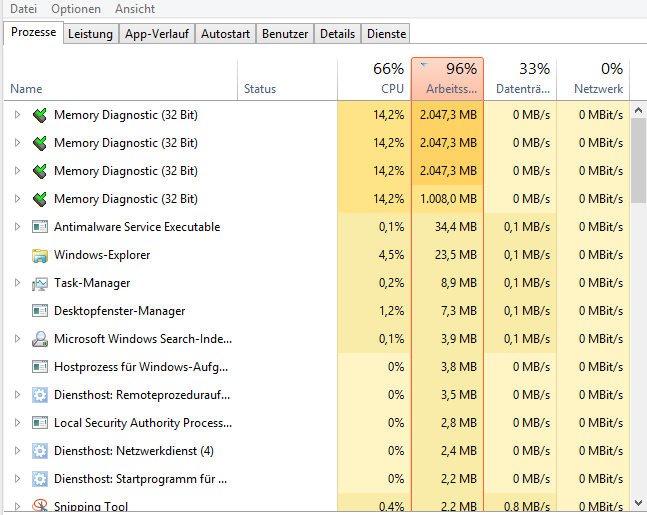Click the Hostprozess für Windows-Aufgaben icon

(x=40, y=367)
